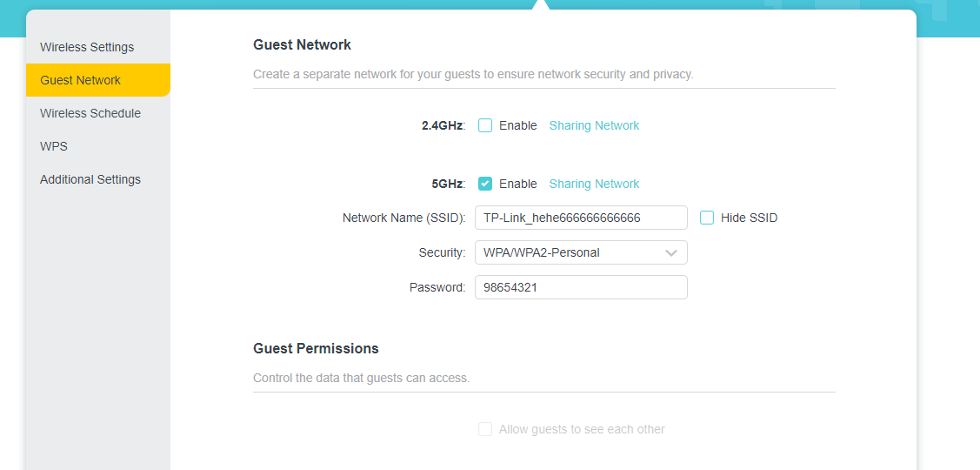Click the Guest Permissions section heading
The width and height of the screenshot is (980, 470).
click(x=316, y=348)
